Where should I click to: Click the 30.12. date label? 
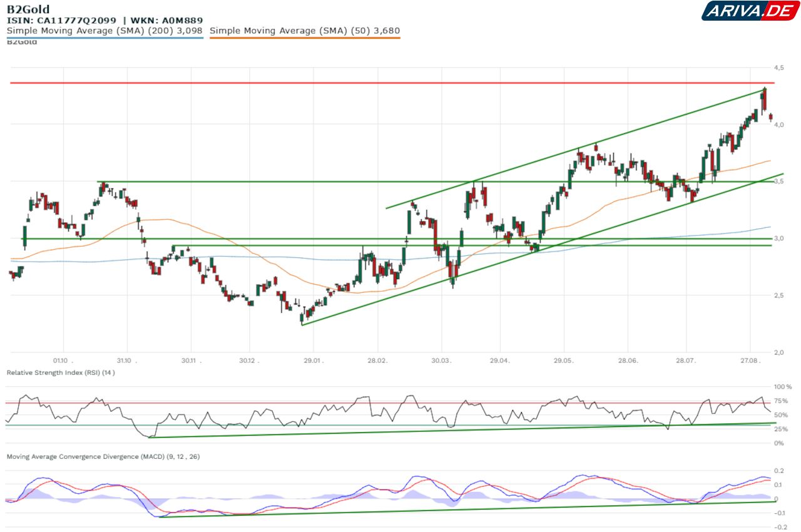coord(249,361)
